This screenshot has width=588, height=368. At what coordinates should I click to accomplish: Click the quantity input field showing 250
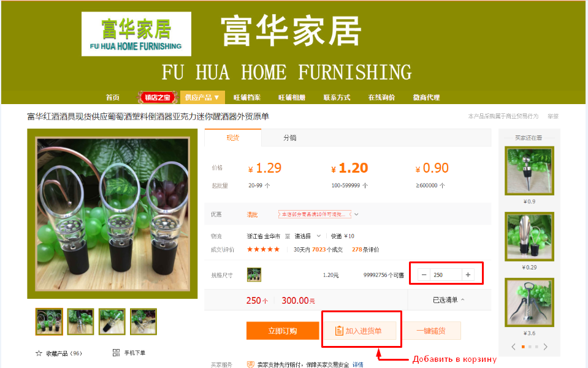[x=446, y=275]
